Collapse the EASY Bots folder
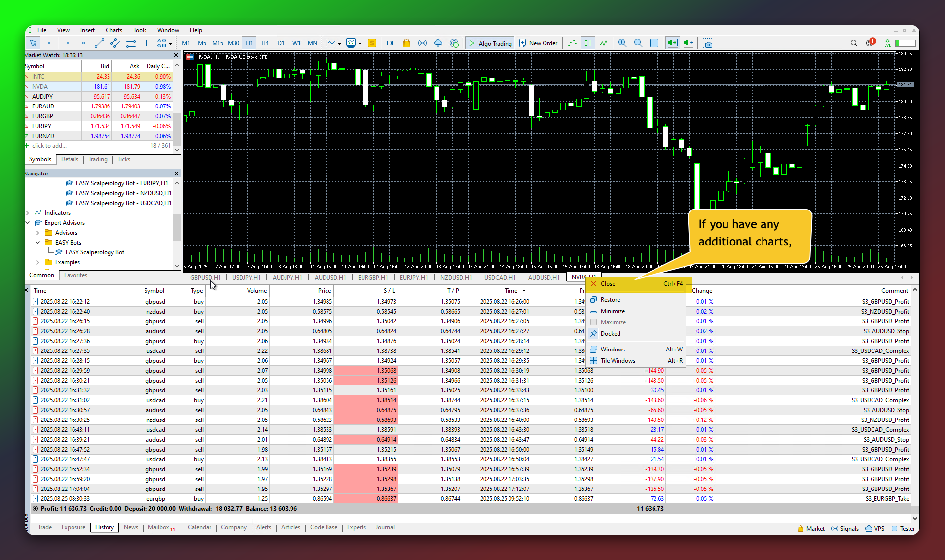The width and height of the screenshot is (945, 560). click(x=37, y=243)
